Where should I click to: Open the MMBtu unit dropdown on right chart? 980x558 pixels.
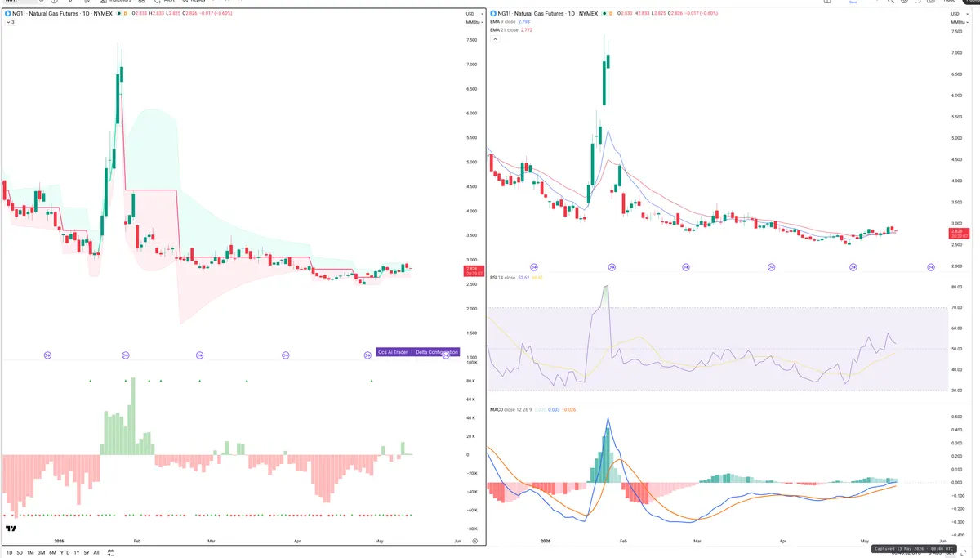959,22
